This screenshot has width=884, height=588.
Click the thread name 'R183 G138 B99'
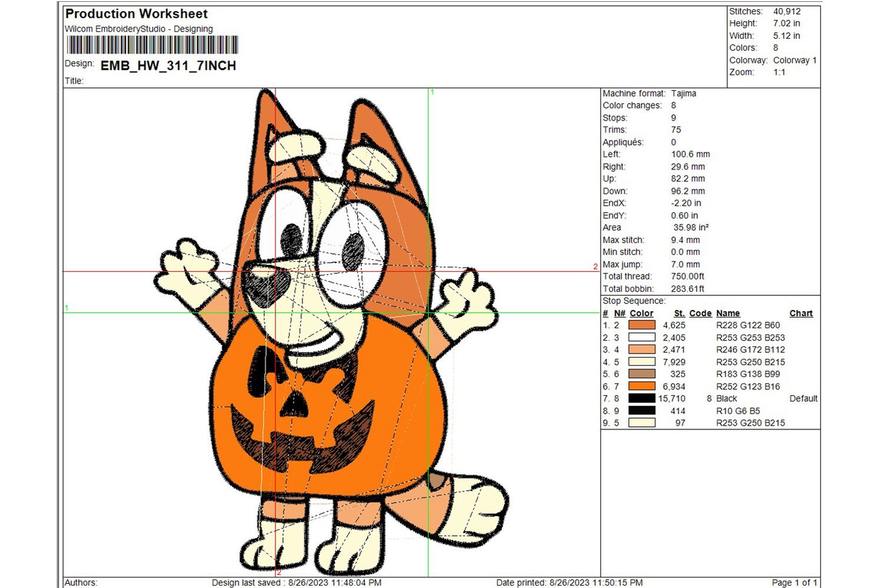coord(748,374)
